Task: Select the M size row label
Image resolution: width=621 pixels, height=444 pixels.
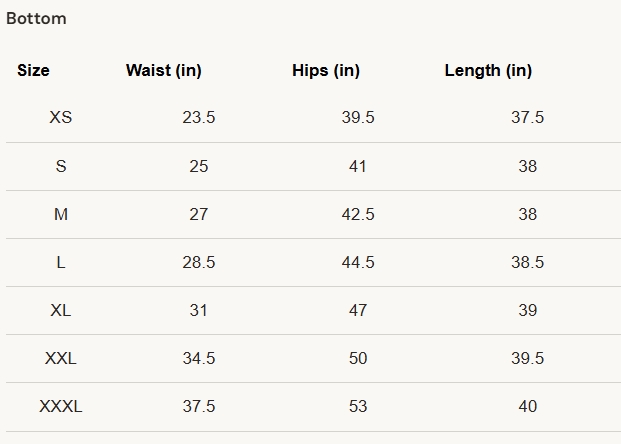Action: [61, 214]
